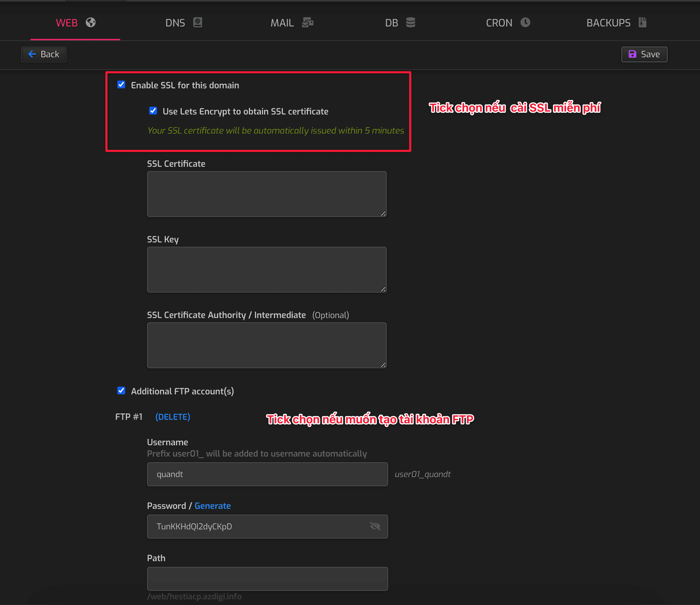Toggle FTP password visibility eye icon
This screenshot has height=605, width=700.
click(375, 526)
